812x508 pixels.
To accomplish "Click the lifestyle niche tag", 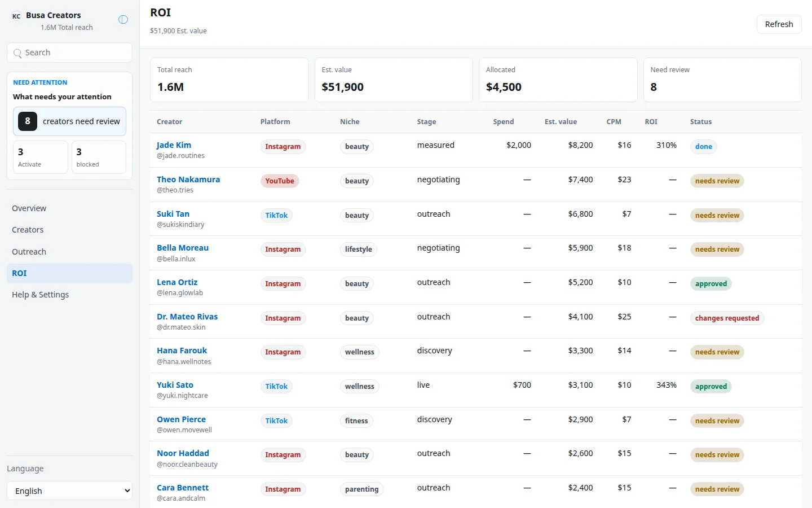I will point(358,249).
